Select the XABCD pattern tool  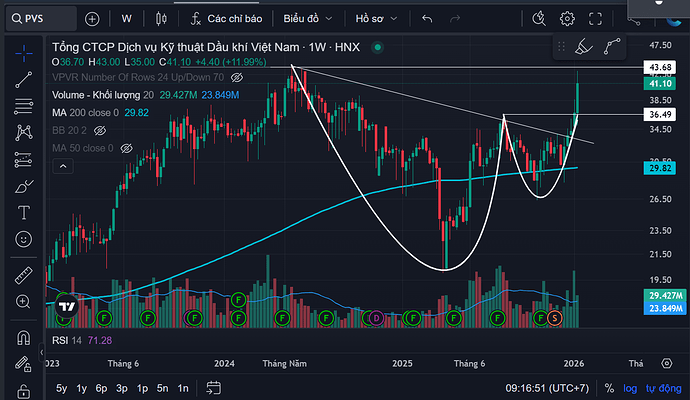point(24,132)
